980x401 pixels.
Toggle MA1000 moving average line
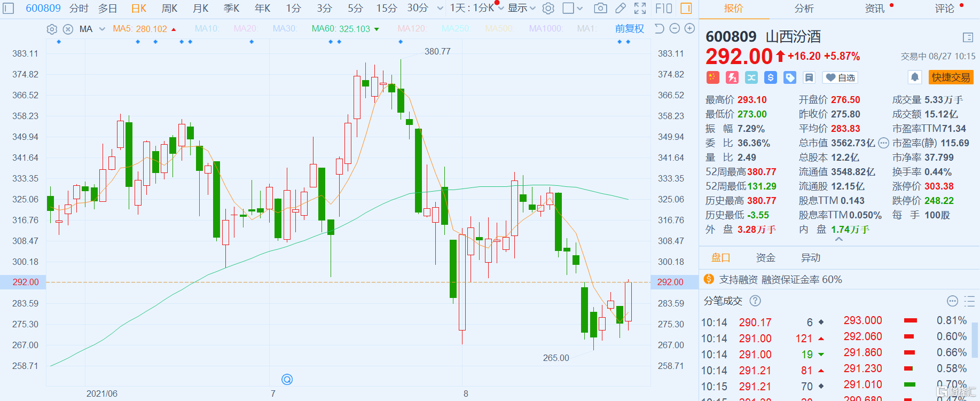pos(545,28)
